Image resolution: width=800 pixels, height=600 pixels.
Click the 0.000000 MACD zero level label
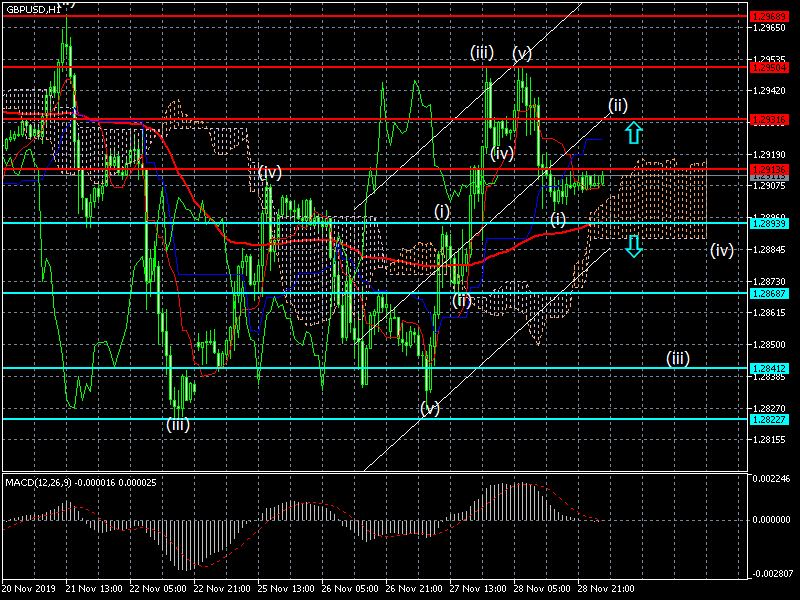[771, 519]
